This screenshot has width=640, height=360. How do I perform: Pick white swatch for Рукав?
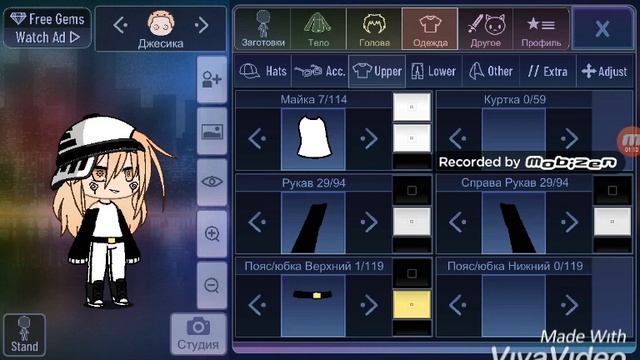coord(412,222)
